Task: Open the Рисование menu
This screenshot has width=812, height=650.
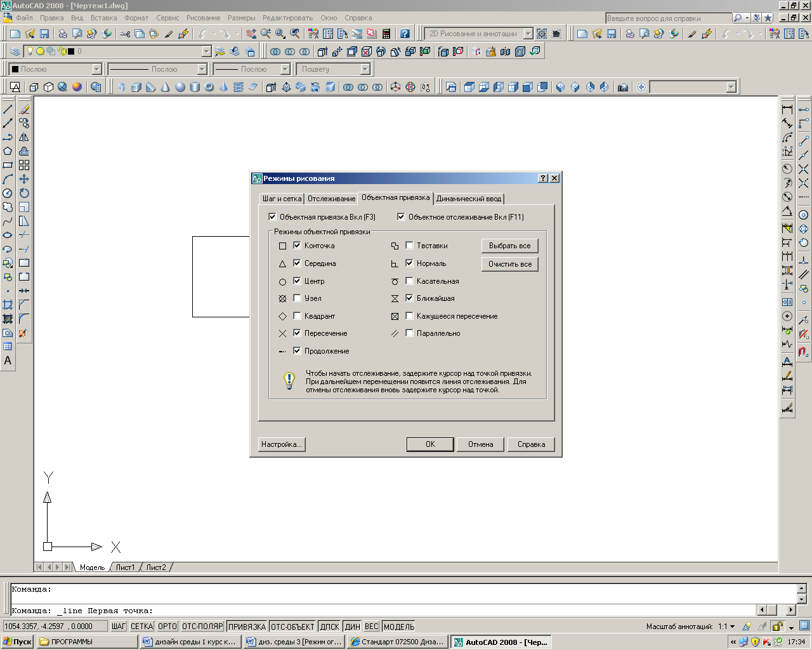Action: [203, 18]
